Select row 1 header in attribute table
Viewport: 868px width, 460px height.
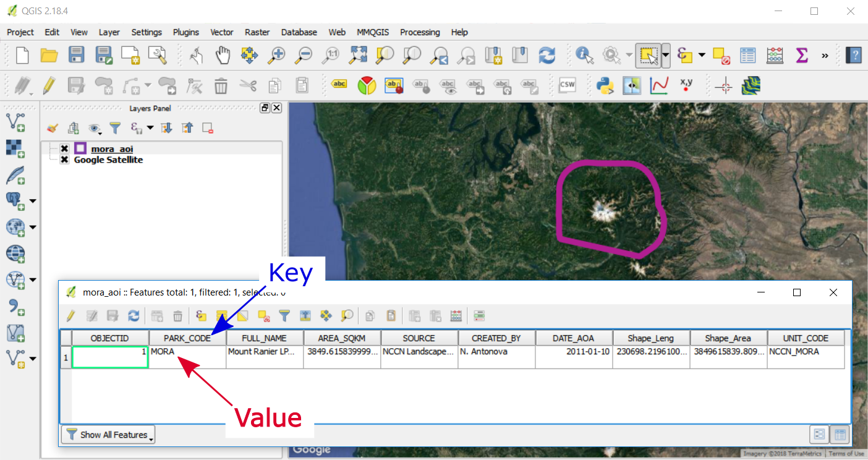pyautogui.click(x=66, y=357)
